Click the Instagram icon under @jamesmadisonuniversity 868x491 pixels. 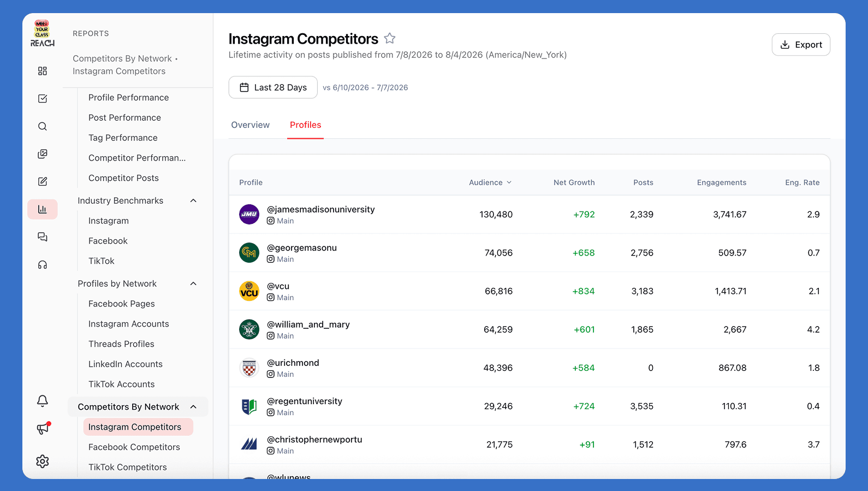(271, 221)
